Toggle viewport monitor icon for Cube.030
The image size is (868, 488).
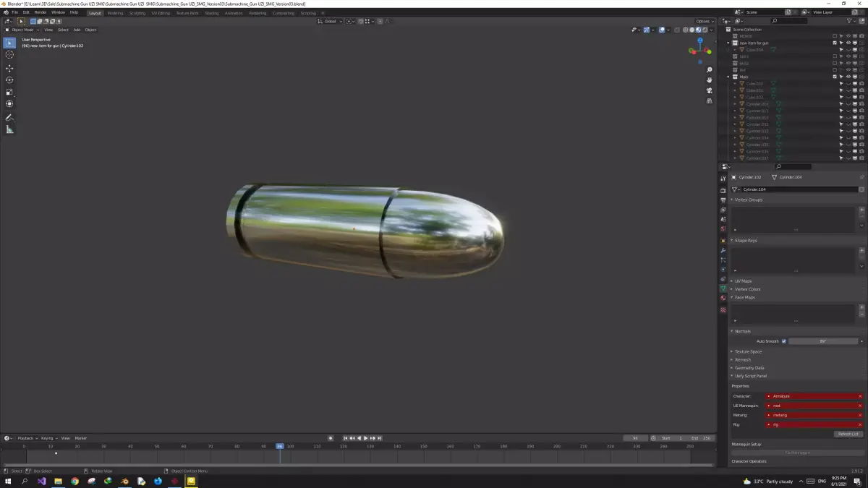click(x=855, y=83)
